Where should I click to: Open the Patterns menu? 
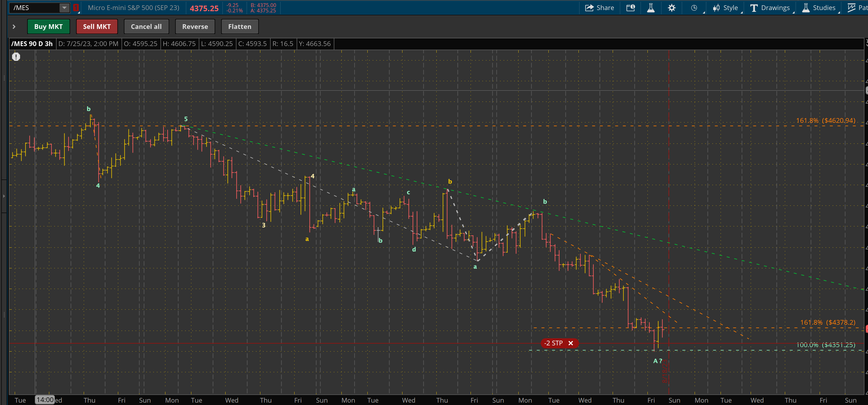(x=858, y=8)
